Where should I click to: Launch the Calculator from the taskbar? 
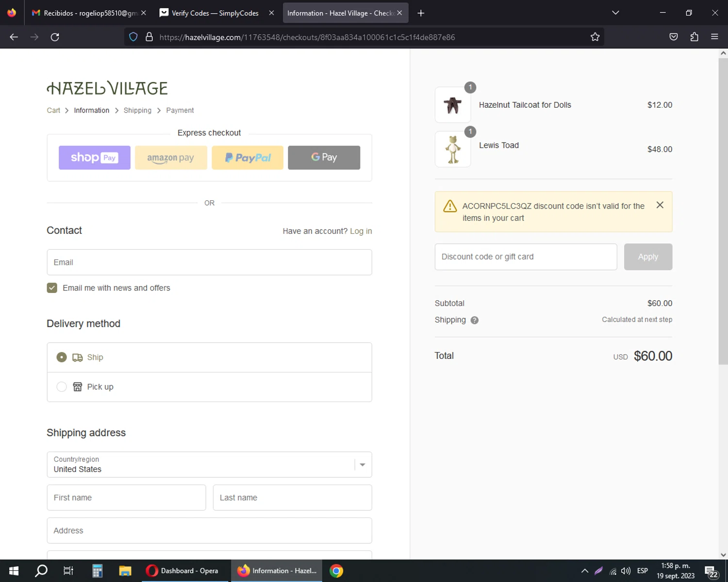click(97, 571)
